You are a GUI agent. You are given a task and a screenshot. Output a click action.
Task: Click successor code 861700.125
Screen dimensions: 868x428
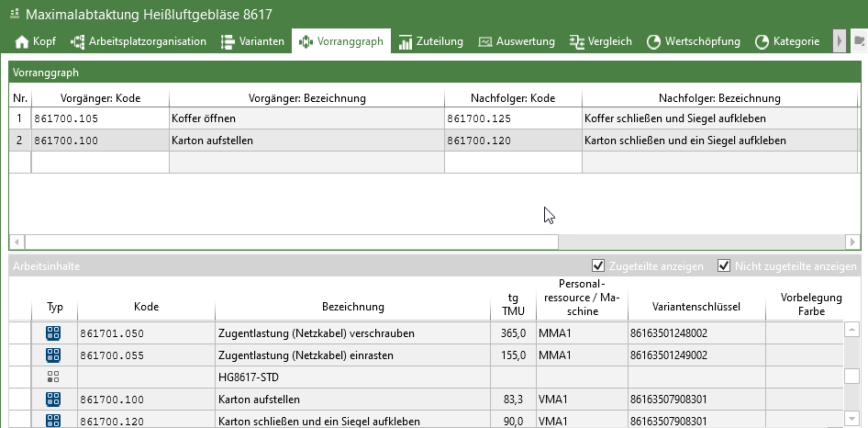[513, 118]
